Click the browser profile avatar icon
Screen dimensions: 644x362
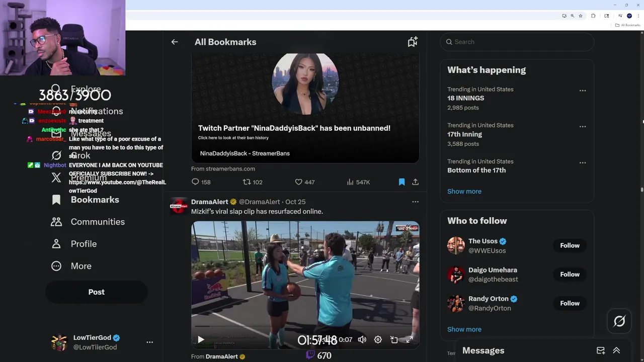629,16
